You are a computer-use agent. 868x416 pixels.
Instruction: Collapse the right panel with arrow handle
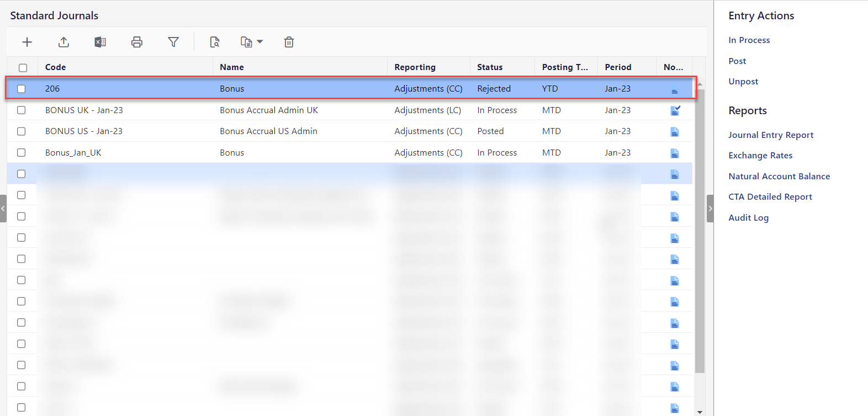click(x=710, y=209)
